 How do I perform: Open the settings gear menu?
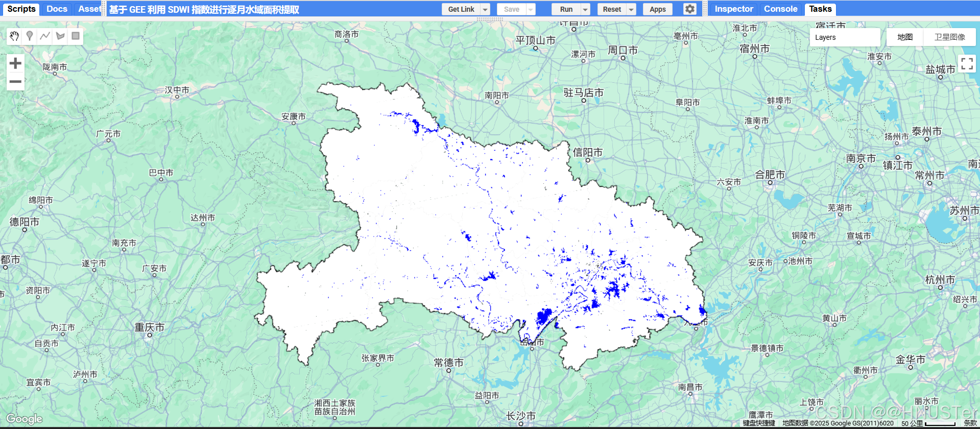690,9
